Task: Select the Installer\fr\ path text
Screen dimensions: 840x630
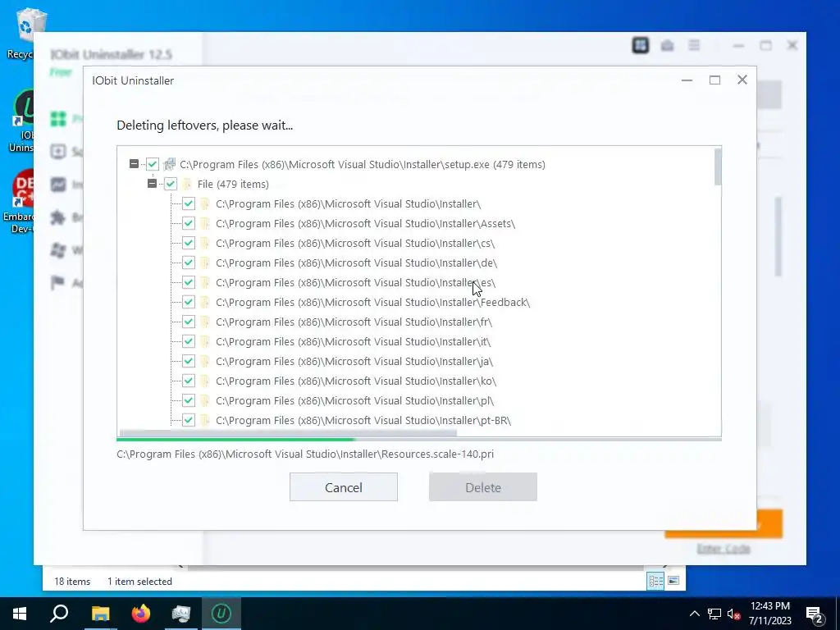Action: (354, 322)
